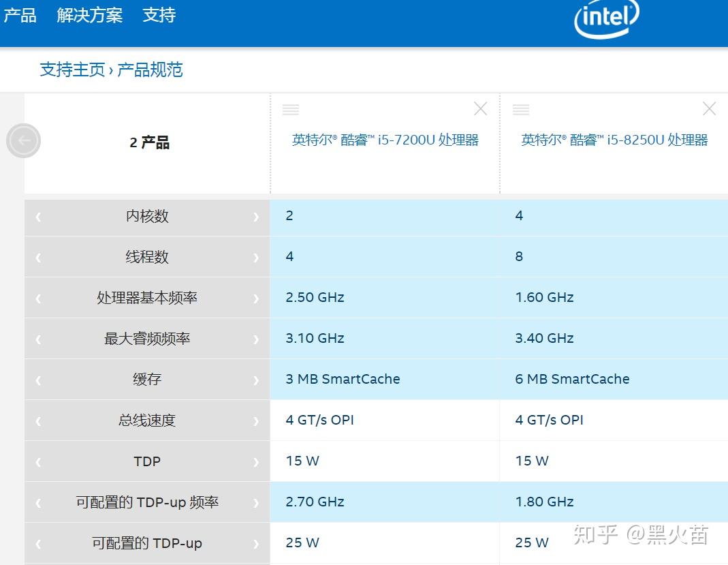The width and height of the screenshot is (728, 565).
Task: Click the right chevron on the 缓存 row
Action: click(257, 379)
